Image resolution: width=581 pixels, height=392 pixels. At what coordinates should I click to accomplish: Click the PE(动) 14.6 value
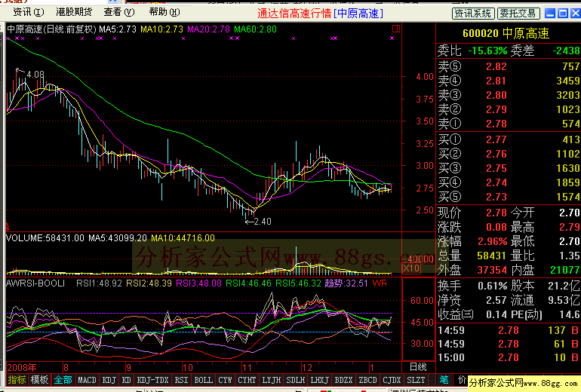point(570,314)
